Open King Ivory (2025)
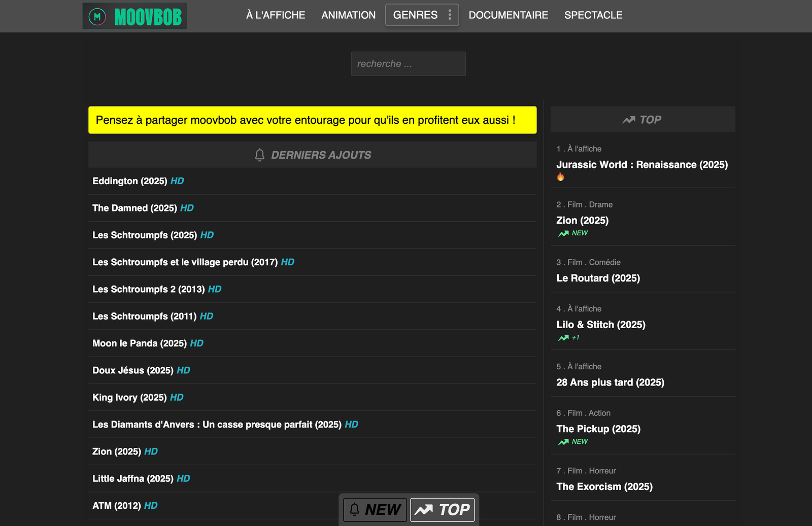Screen dimensions: 812x526 (129, 398)
